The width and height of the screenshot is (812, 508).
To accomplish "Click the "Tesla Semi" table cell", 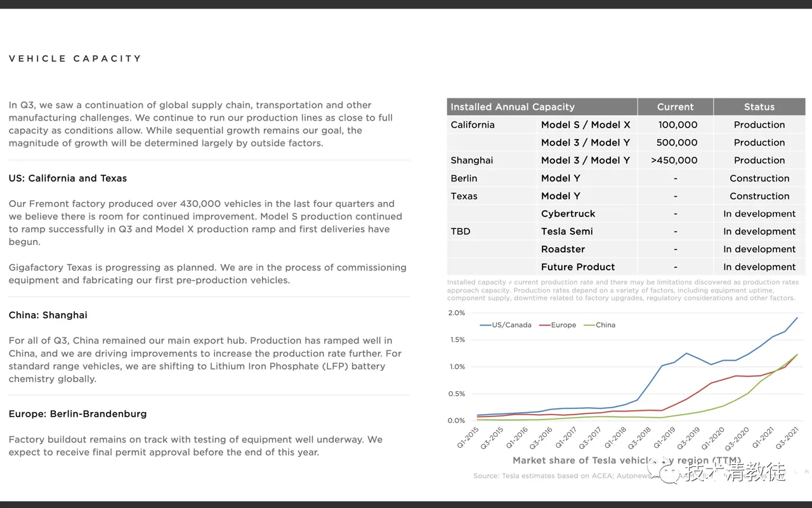I will click(567, 231).
